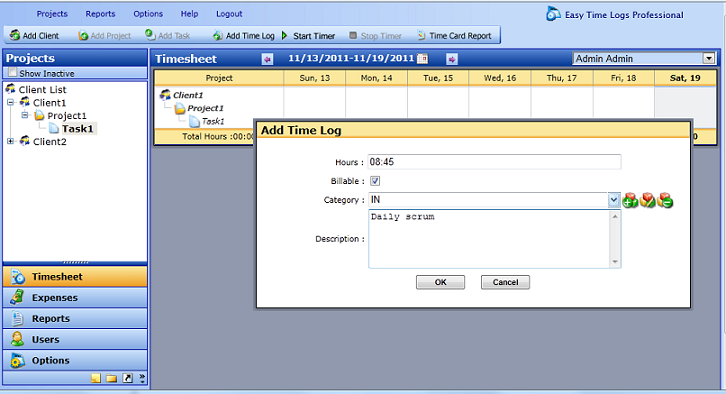The image size is (726, 394).
Task: Expand the Client2 tree node
Action: click(10, 141)
